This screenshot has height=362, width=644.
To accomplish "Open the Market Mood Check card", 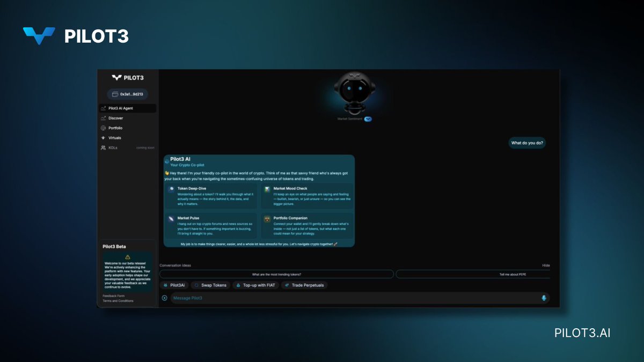I will tap(306, 196).
